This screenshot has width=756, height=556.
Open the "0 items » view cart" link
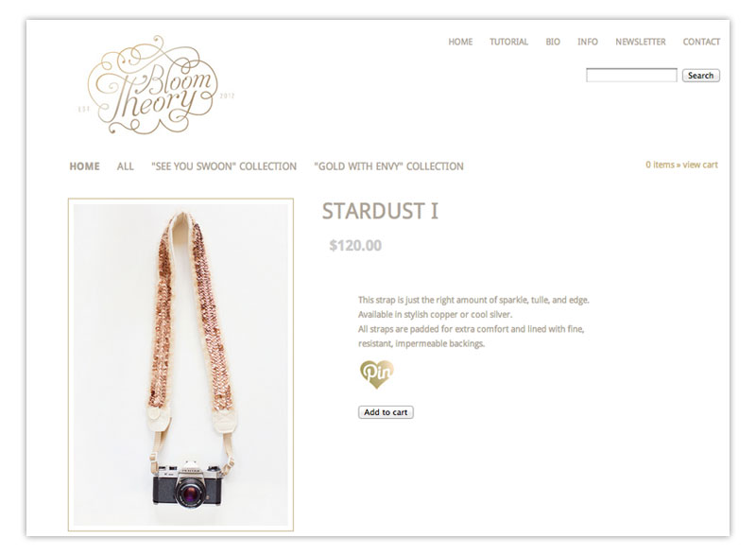(681, 165)
